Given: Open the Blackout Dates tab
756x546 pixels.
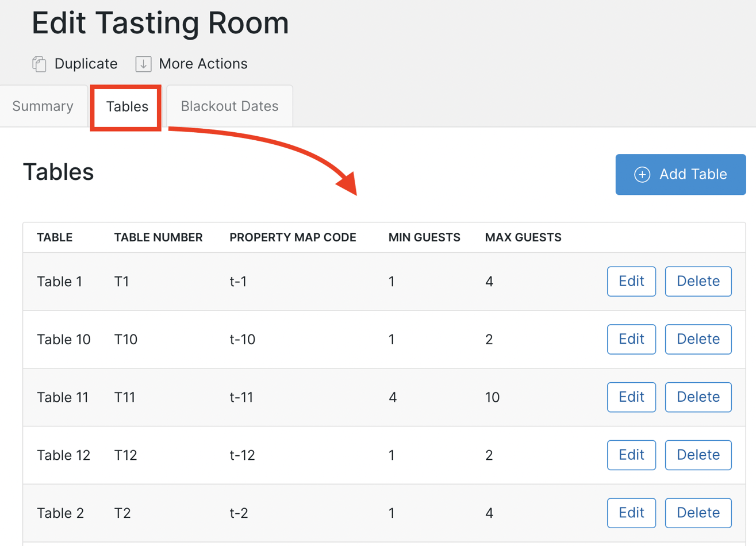Looking at the screenshot, I should coord(229,106).
